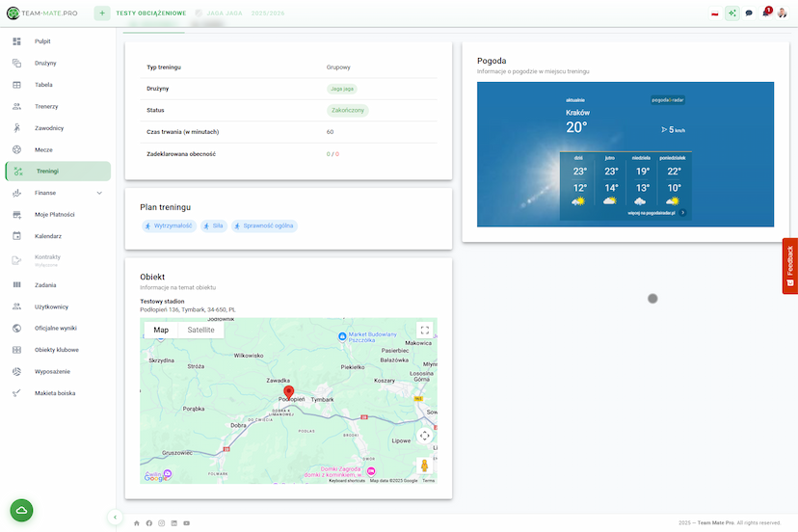798x532 pixels.
Task: Open notifications bell icon
Action: [x=766, y=13]
